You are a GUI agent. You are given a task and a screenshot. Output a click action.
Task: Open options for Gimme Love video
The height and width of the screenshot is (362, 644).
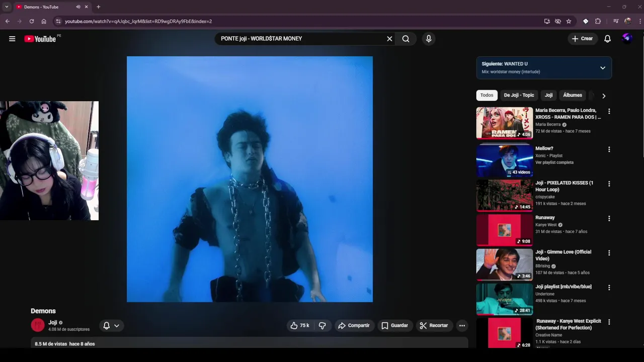[609, 253]
